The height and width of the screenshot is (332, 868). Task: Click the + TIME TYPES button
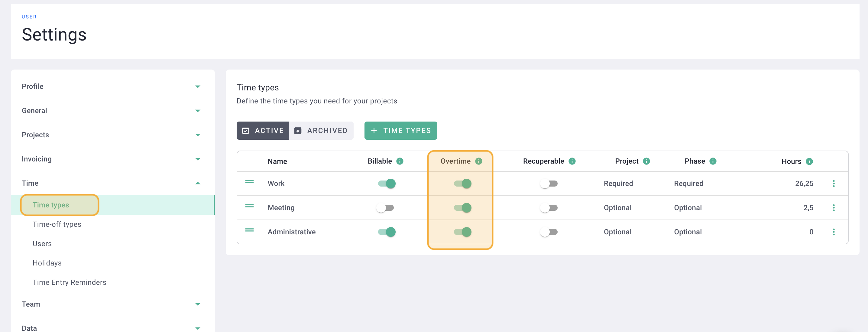click(401, 130)
